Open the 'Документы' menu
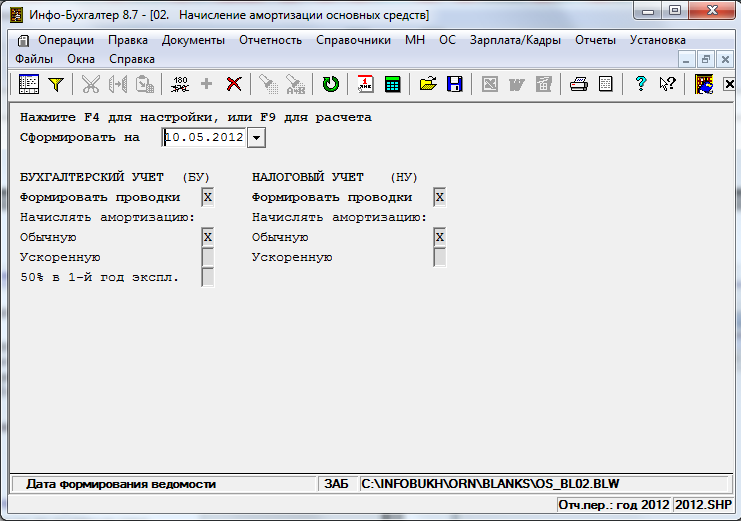This screenshot has height=521, width=741. coord(193,40)
